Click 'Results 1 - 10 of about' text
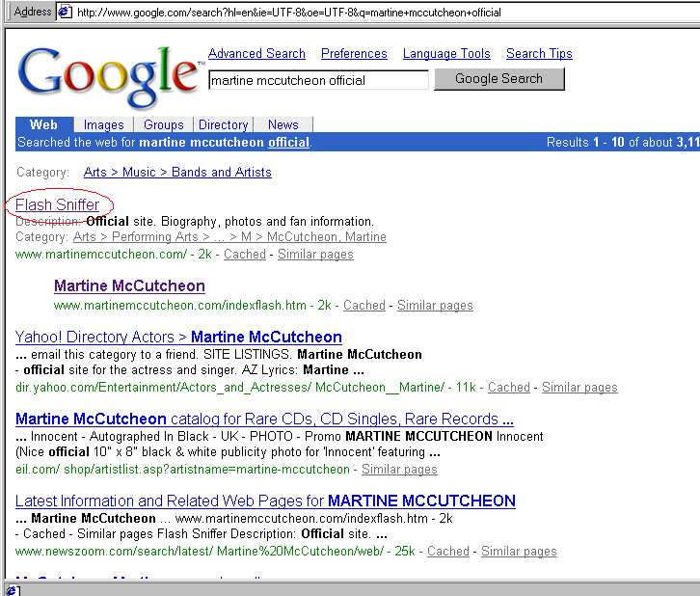 pyautogui.click(x=610, y=143)
